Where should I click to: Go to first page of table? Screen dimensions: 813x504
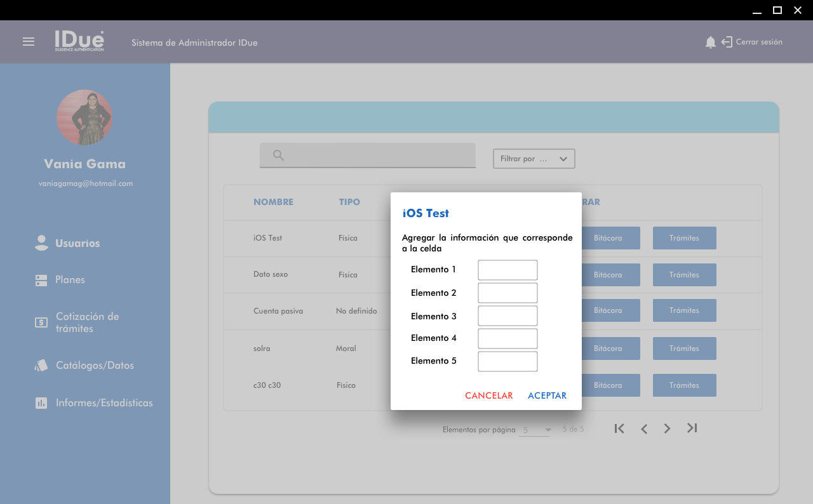coord(619,428)
